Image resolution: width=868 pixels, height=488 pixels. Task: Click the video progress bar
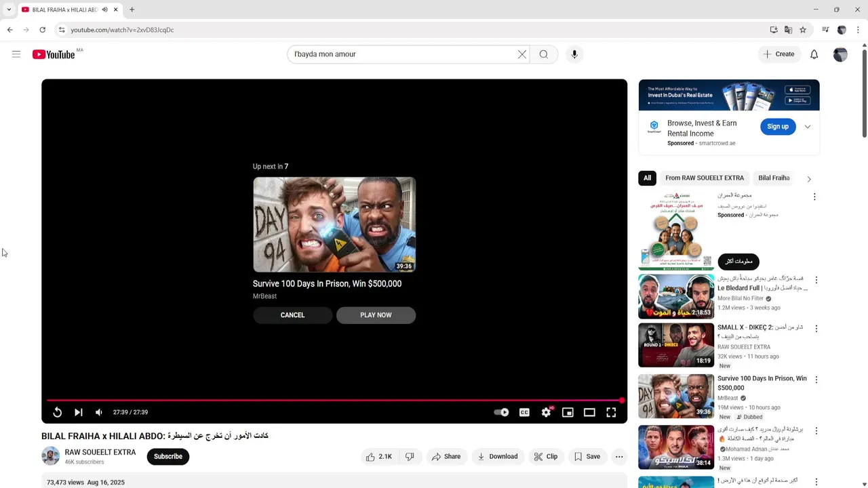click(334, 401)
